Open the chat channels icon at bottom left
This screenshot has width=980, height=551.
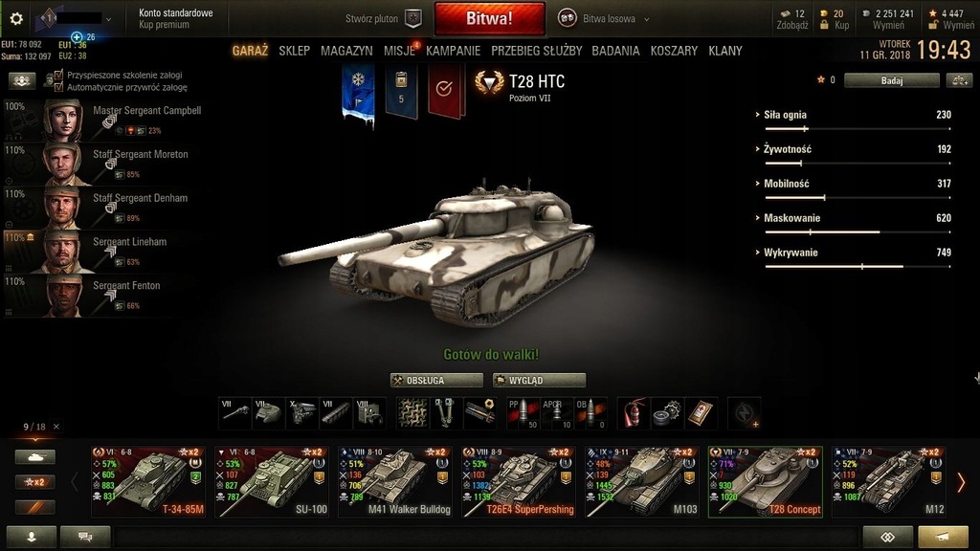pos(85,537)
